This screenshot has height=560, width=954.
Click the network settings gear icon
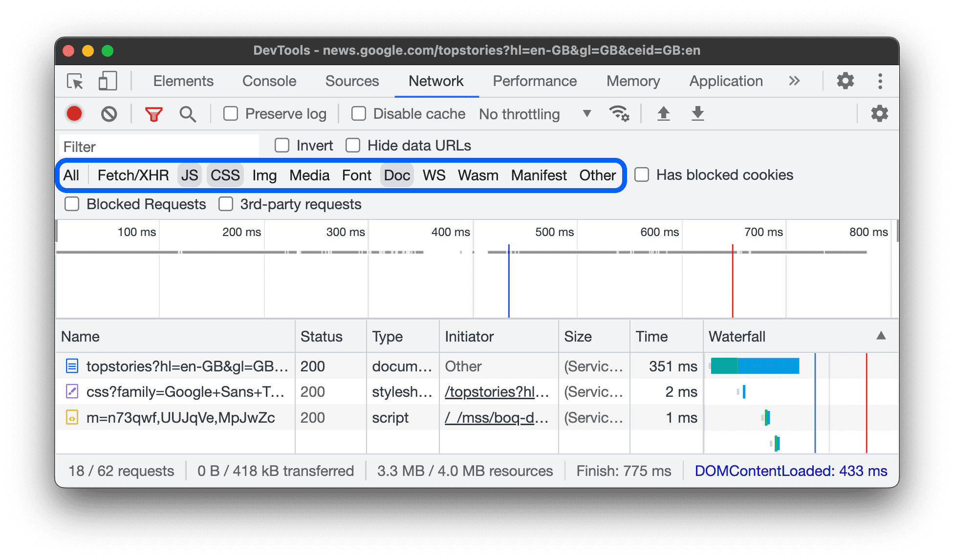click(x=881, y=113)
